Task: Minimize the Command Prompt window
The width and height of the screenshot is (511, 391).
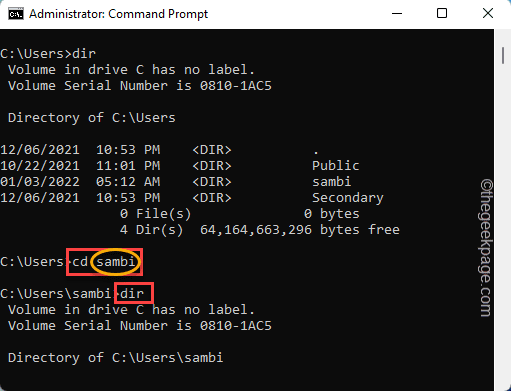Action: point(397,14)
